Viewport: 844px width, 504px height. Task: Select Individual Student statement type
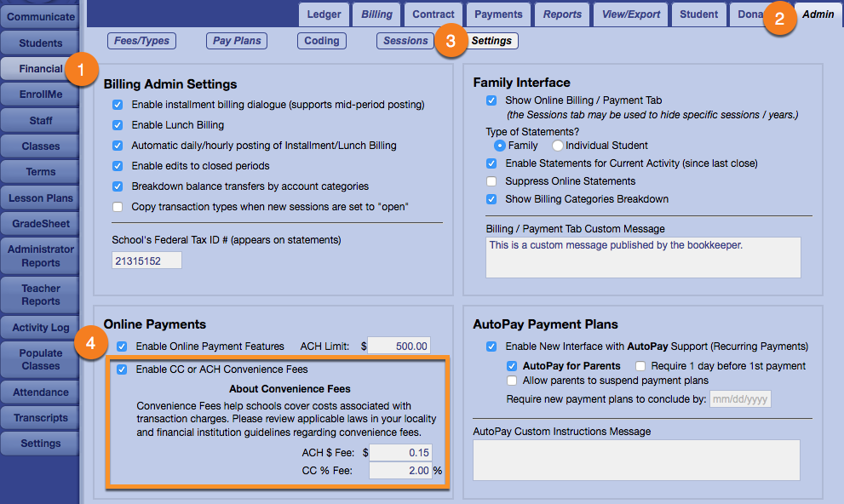pyautogui.click(x=557, y=146)
